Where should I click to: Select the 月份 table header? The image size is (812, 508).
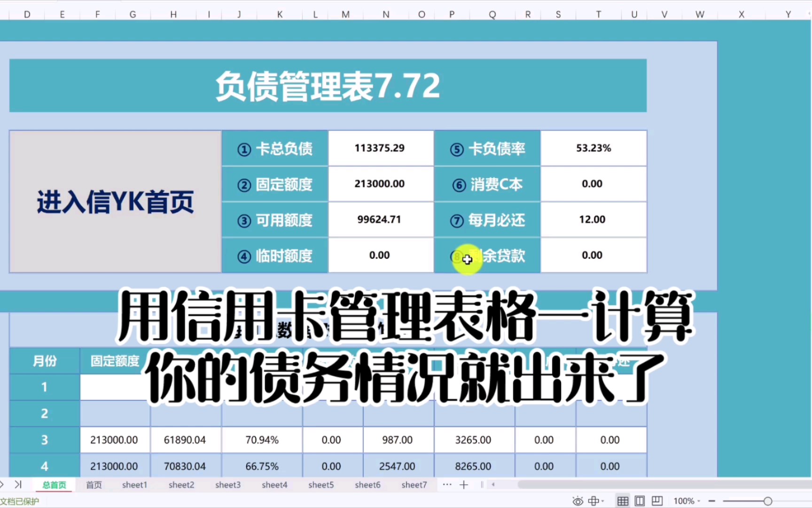45,361
